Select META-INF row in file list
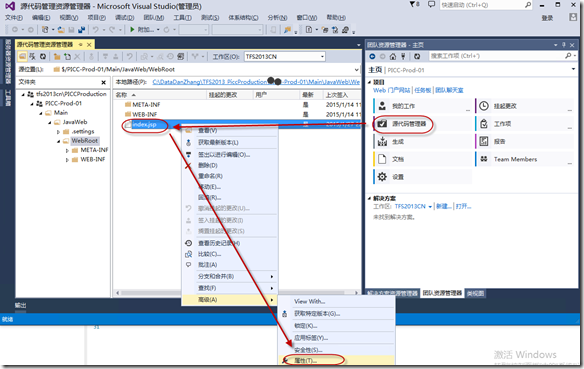The width and height of the screenshot is (584, 369). [x=237, y=105]
